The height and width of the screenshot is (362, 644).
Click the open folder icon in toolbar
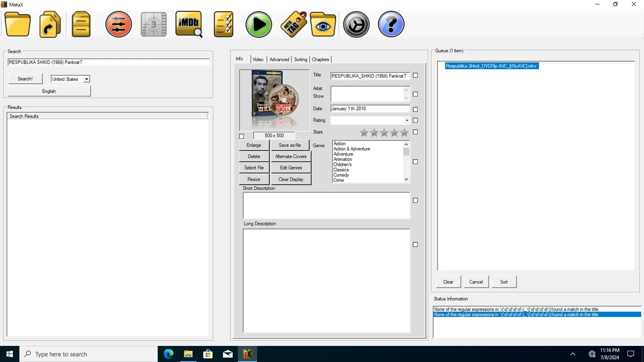click(18, 24)
